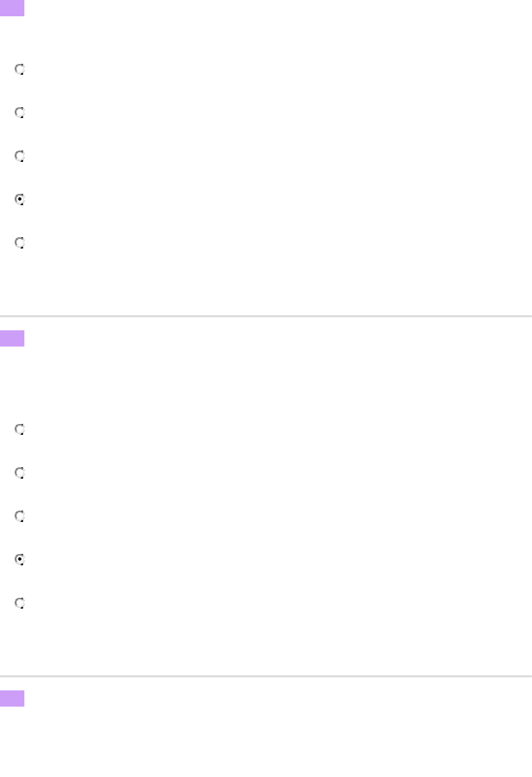Select the fifth radio option in question one
Screen dimensions: 532x777
[x=20, y=243]
